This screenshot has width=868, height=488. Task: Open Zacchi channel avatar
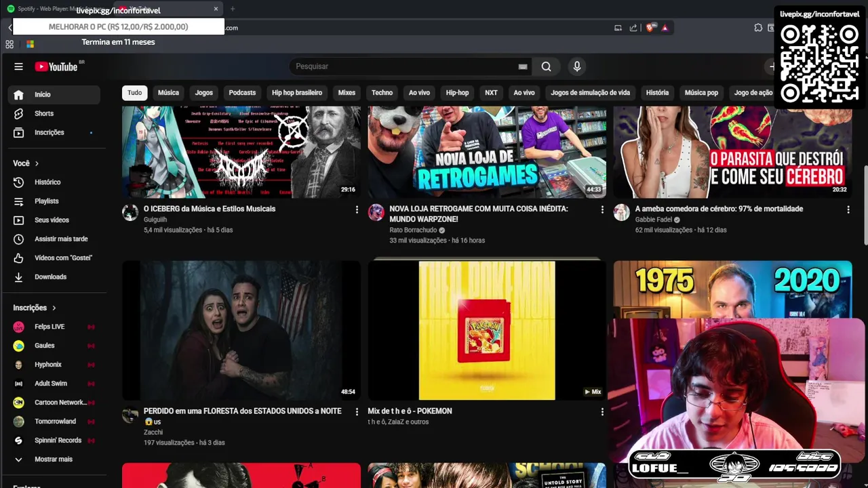coord(130,415)
